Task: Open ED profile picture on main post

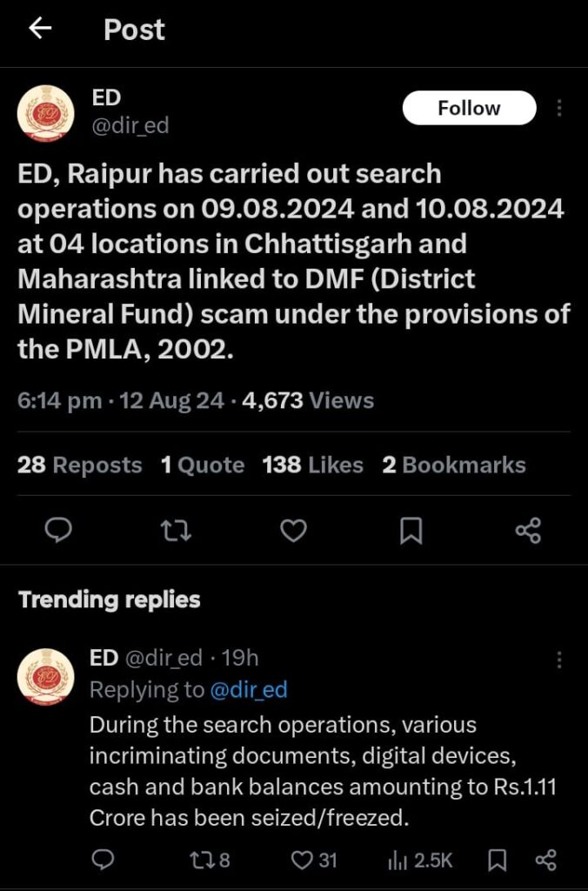Action: [46, 113]
